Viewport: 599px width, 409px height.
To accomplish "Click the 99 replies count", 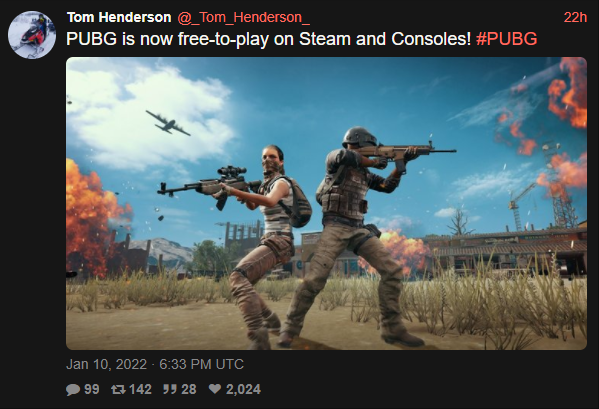I will tap(92, 389).
